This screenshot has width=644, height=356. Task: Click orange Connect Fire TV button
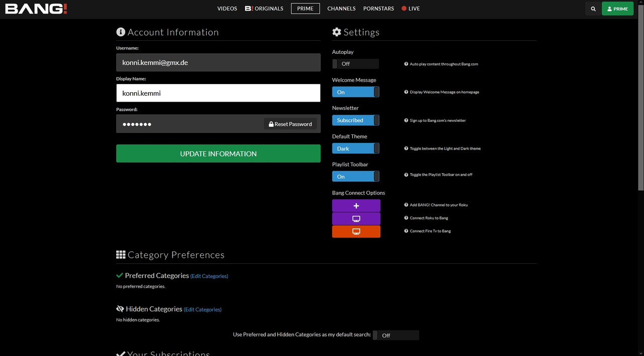[x=356, y=232]
